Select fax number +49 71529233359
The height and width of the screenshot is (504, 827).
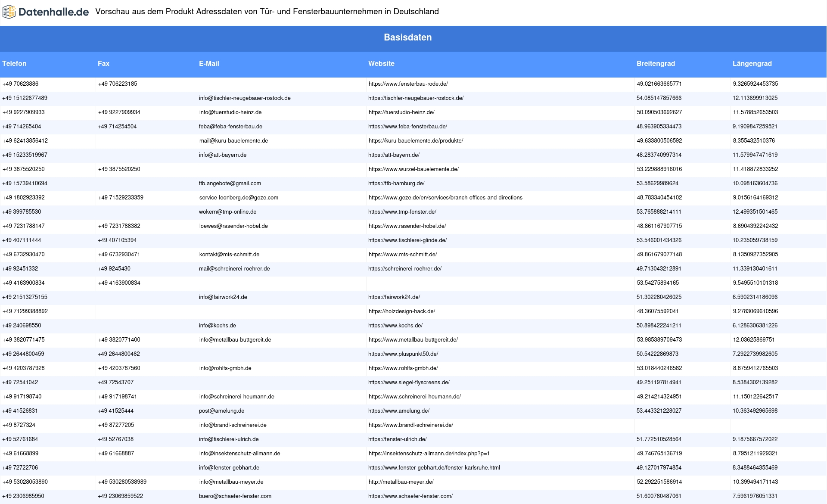[121, 198]
